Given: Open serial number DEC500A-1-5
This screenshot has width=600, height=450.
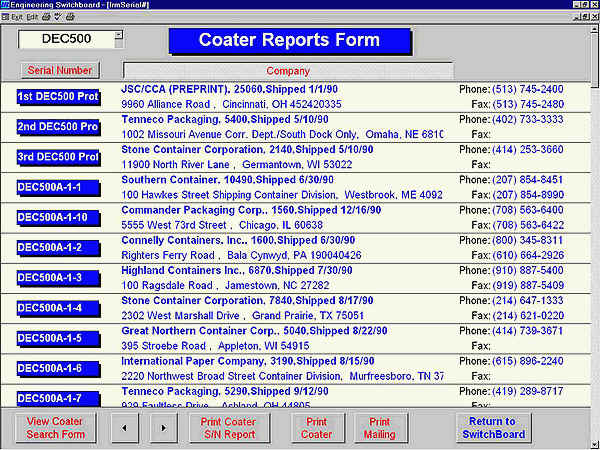Looking at the screenshot, I should pyautogui.click(x=58, y=338).
